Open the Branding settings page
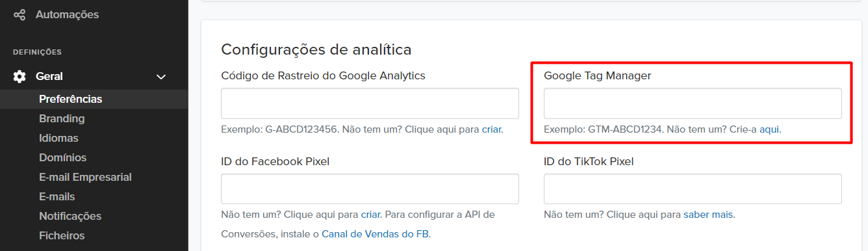 (x=62, y=118)
